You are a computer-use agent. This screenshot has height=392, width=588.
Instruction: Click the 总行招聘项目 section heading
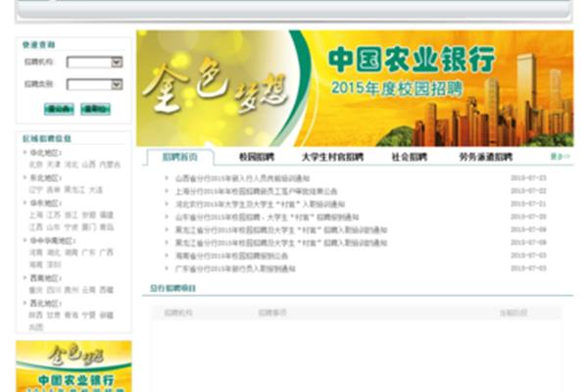pos(172,288)
